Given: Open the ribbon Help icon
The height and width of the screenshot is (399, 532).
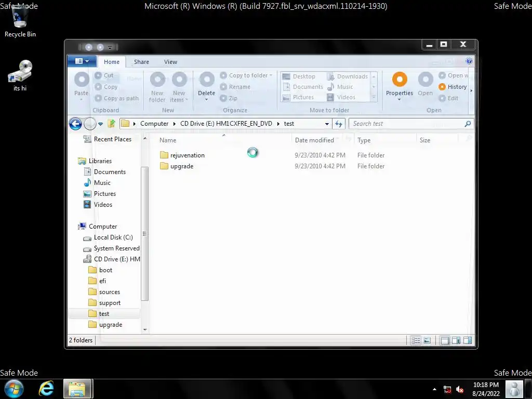Looking at the screenshot, I should [x=469, y=61].
